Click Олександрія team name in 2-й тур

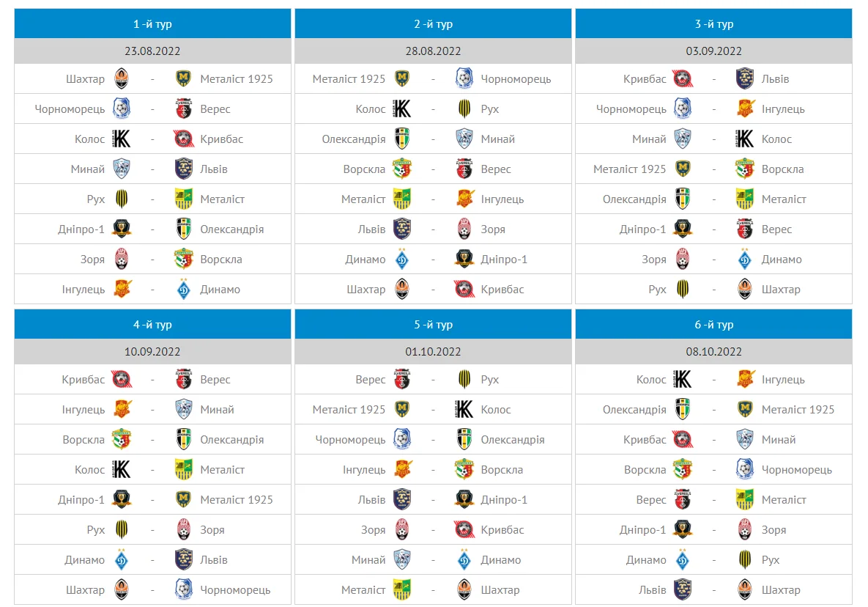354,139
